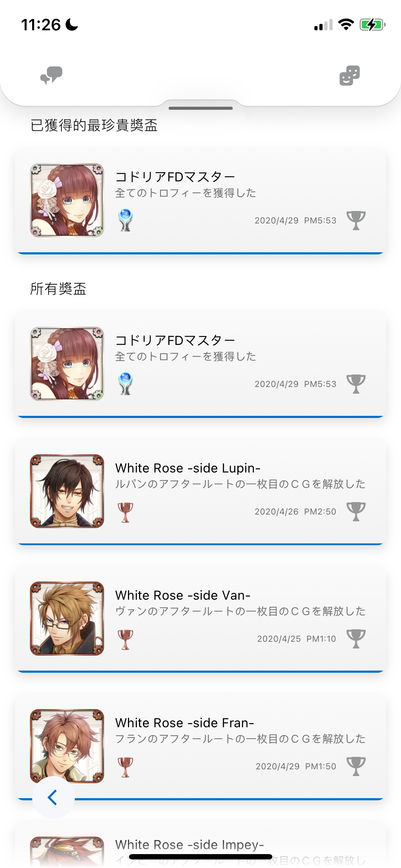Tap the Wi-Fi status icon

[x=346, y=25]
